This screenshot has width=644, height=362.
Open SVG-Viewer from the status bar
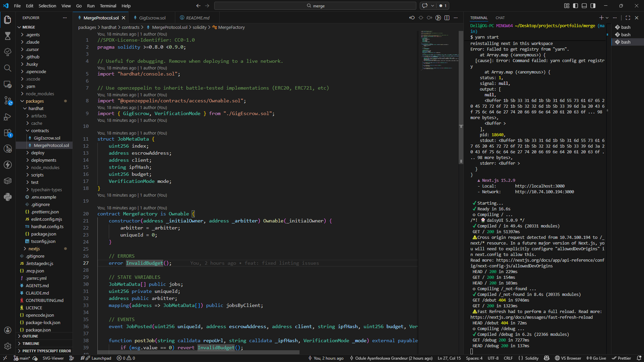pyautogui.click(x=53, y=358)
